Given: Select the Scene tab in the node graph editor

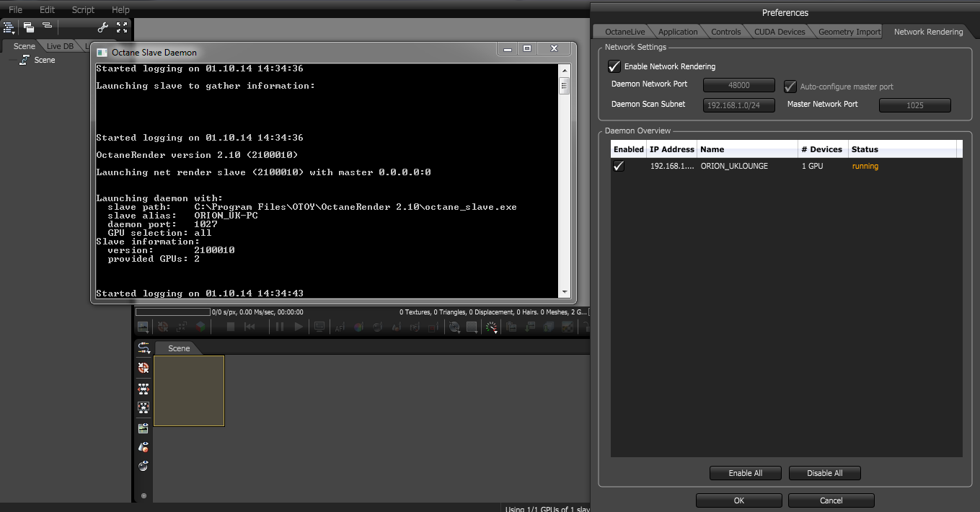Looking at the screenshot, I should (x=179, y=348).
